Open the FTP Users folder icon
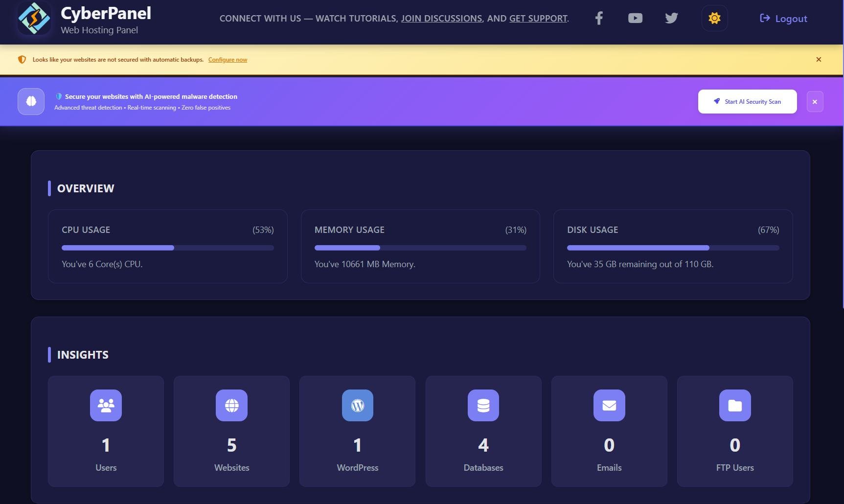The image size is (844, 504). point(735,405)
